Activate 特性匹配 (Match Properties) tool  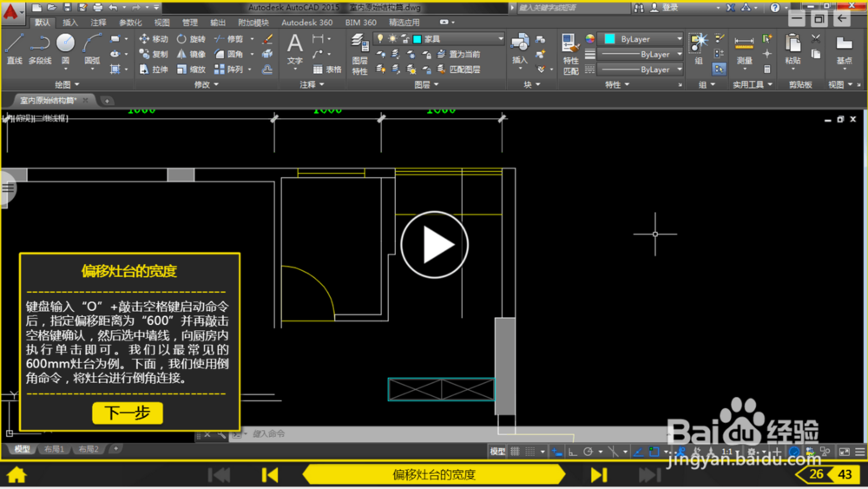coord(570,54)
